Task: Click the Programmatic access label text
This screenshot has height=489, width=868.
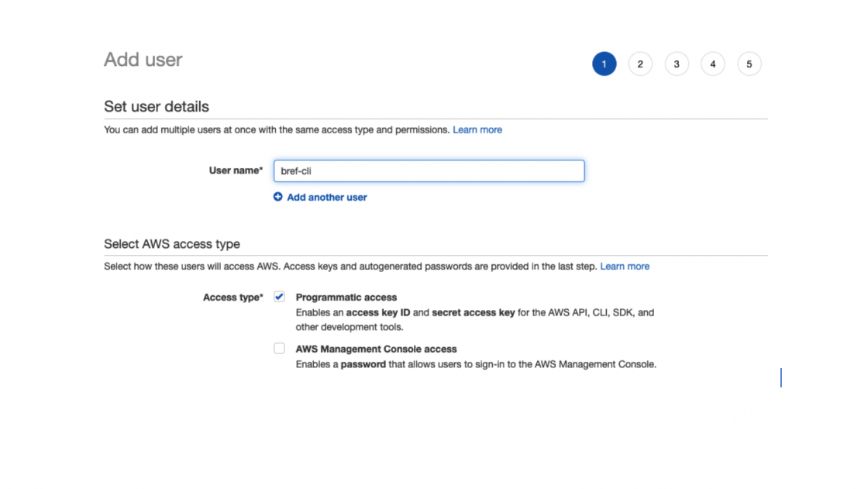Action: (x=346, y=298)
